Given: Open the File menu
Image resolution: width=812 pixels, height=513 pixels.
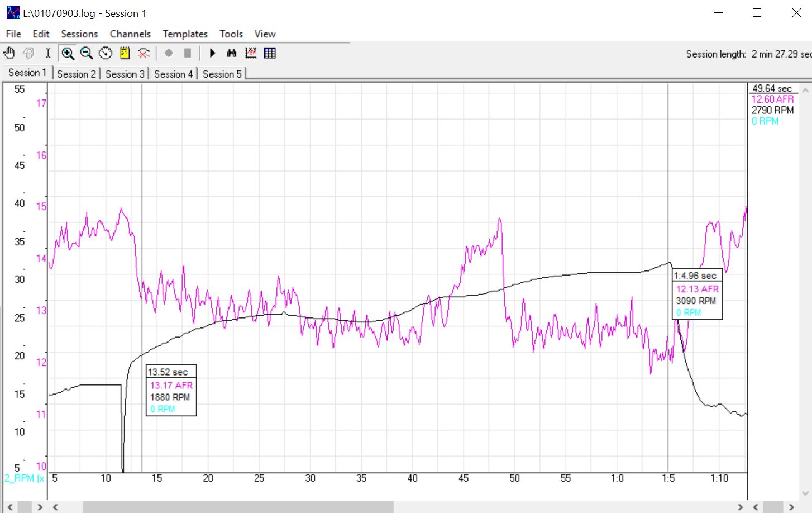Looking at the screenshot, I should point(13,34).
